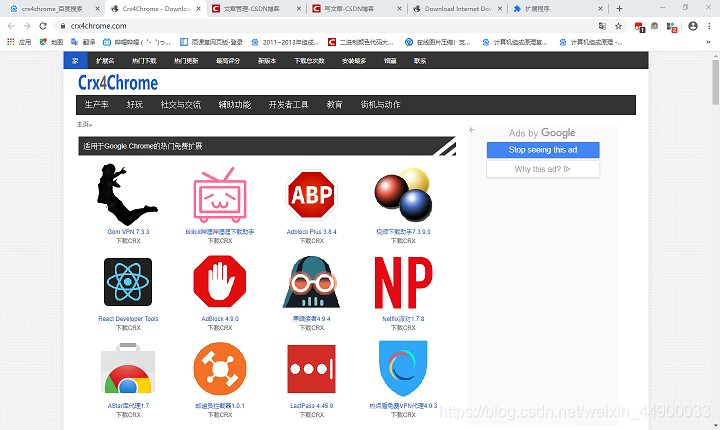
Task: Open the 联系 top navigation item
Action: point(420,61)
